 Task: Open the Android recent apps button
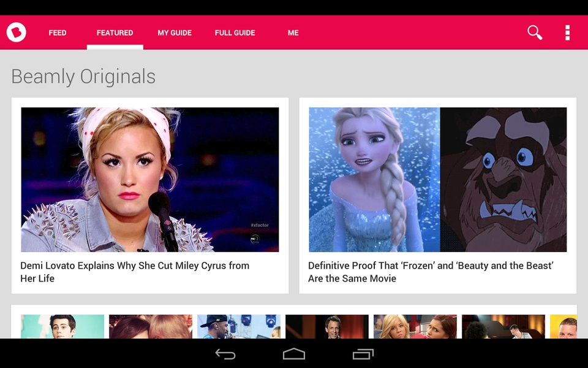point(363,354)
